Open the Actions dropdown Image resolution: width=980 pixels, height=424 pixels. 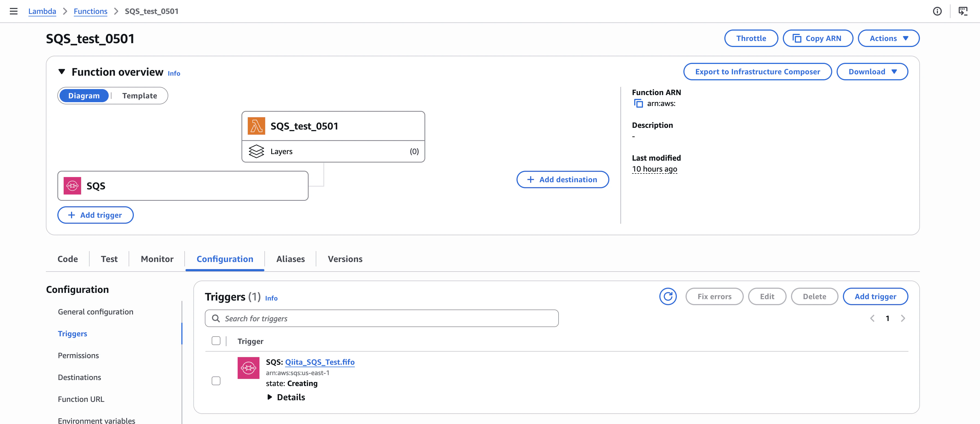pyautogui.click(x=889, y=39)
